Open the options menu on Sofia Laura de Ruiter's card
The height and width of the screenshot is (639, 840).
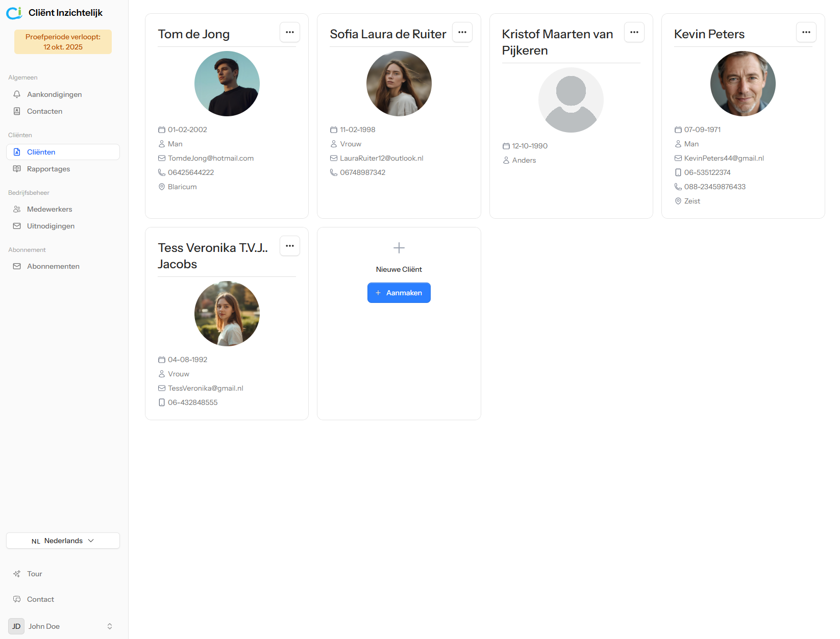462,32
